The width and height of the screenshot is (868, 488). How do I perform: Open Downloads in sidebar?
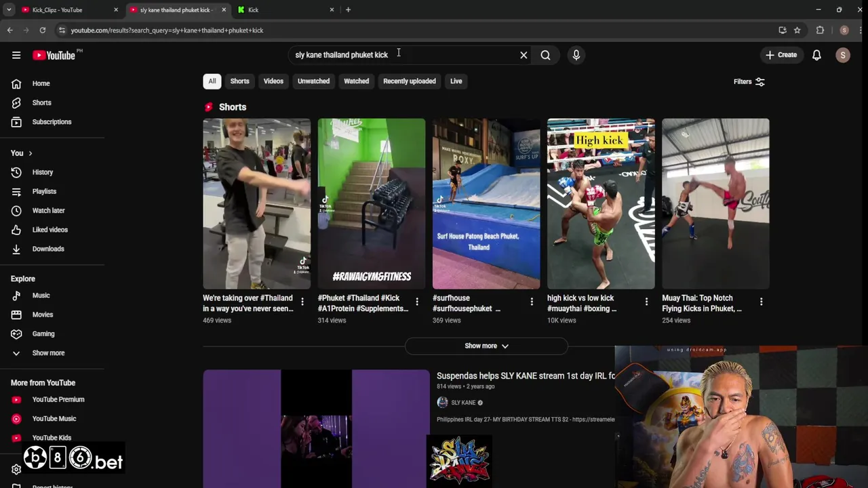[52, 249]
